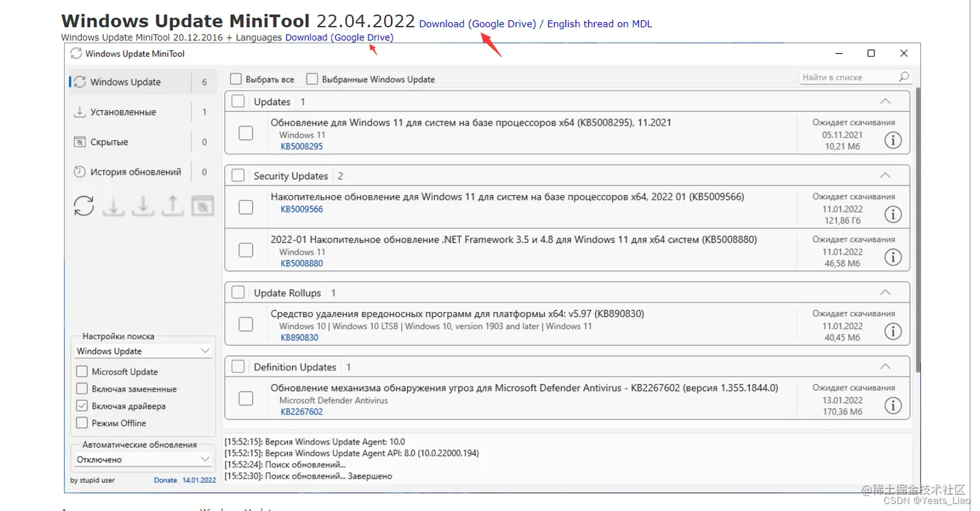980x511 pixels.
Task: Check the Microsoft Update option
Action: coord(82,372)
